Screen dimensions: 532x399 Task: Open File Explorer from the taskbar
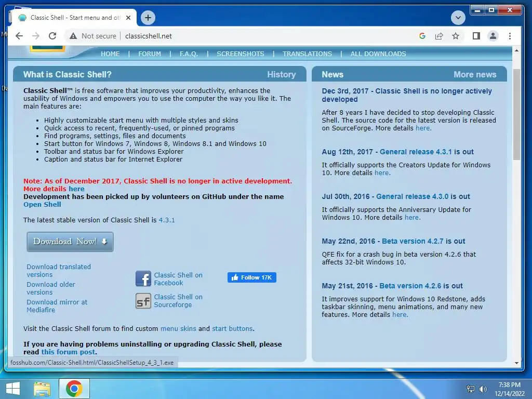point(42,389)
